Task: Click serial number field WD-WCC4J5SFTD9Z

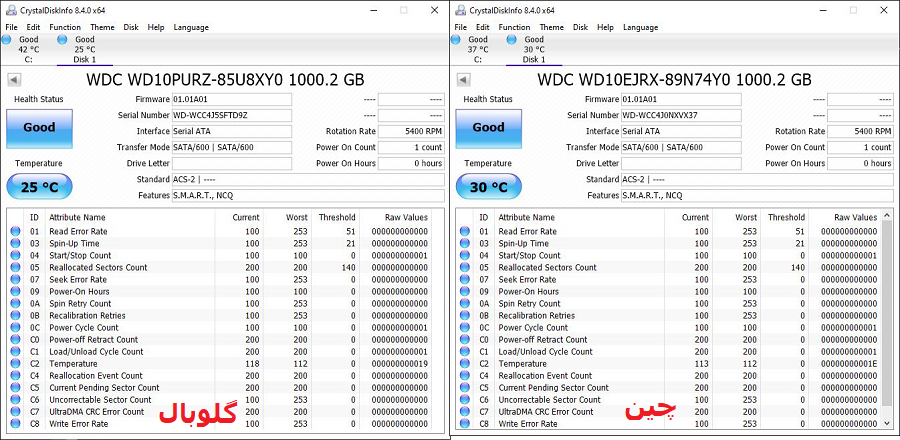Action: [x=232, y=115]
